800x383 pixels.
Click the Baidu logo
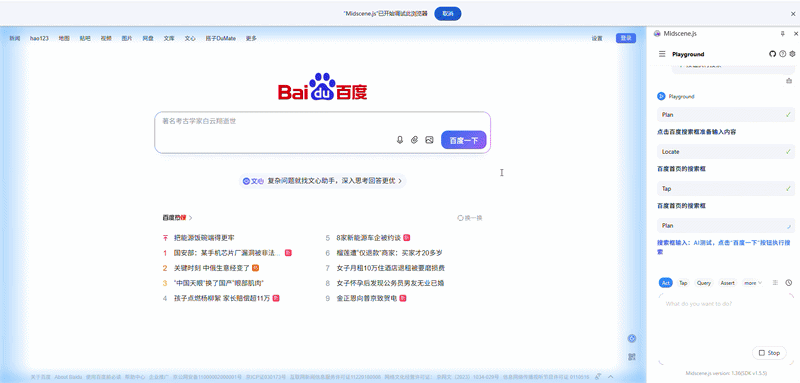322,86
